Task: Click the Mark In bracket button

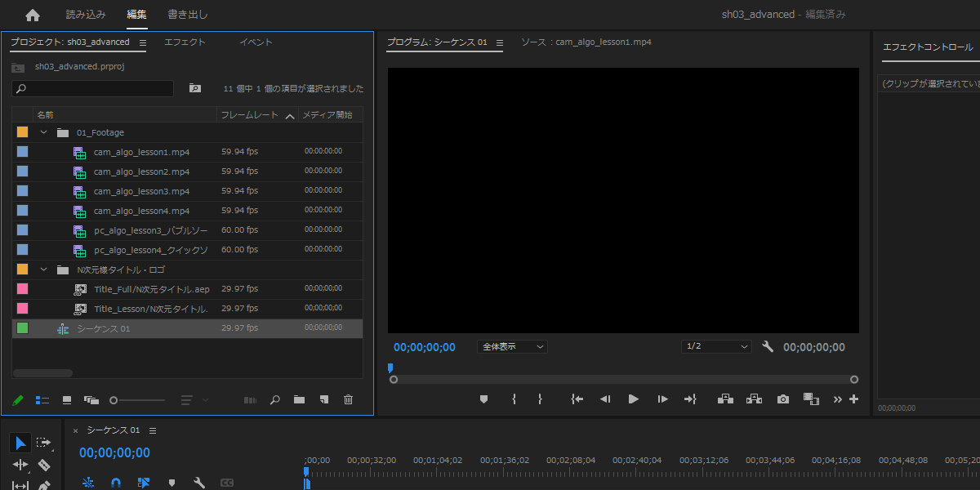Action: (x=514, y=399)
